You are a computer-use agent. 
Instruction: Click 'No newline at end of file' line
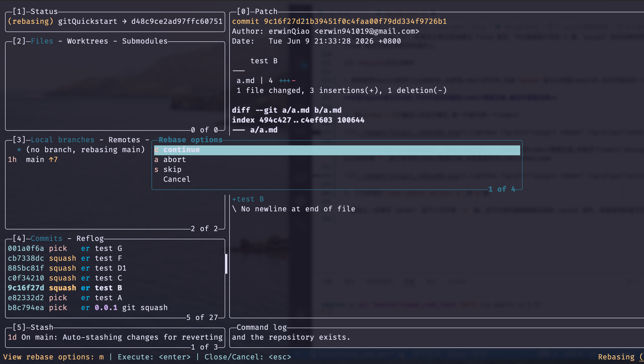(294, 209)
